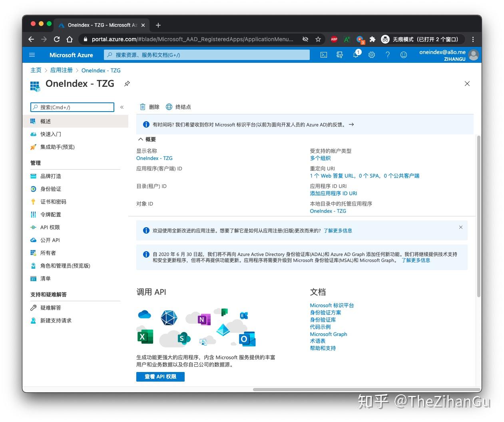The height and width of the screenshot is (422, 504).
Task: Dismiss the 欢迎使用 notification banner
Action: 460,227
